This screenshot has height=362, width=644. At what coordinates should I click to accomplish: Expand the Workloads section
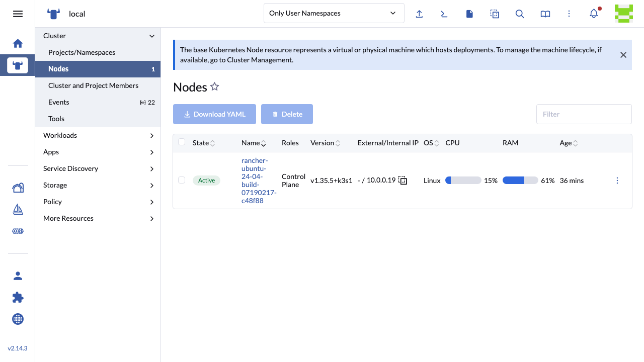[98, 135]
